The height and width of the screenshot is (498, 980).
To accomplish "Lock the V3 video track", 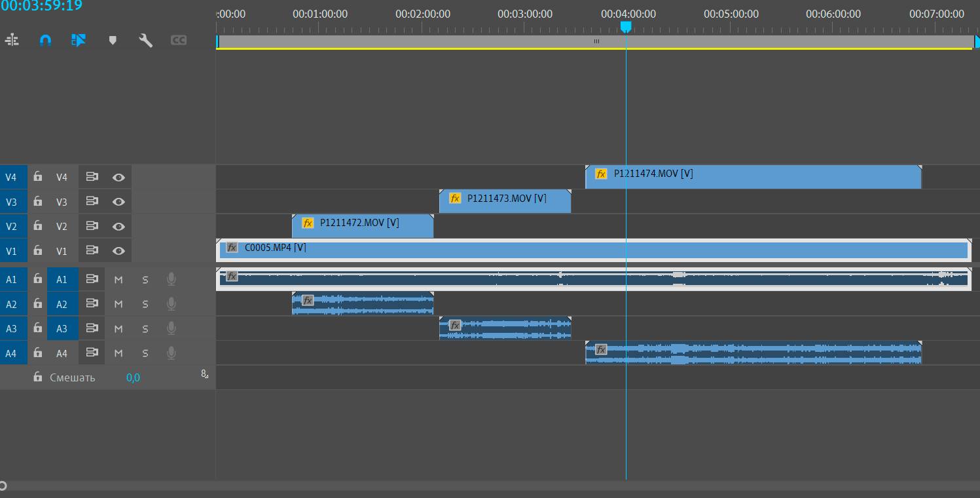I will pos(38,201).
